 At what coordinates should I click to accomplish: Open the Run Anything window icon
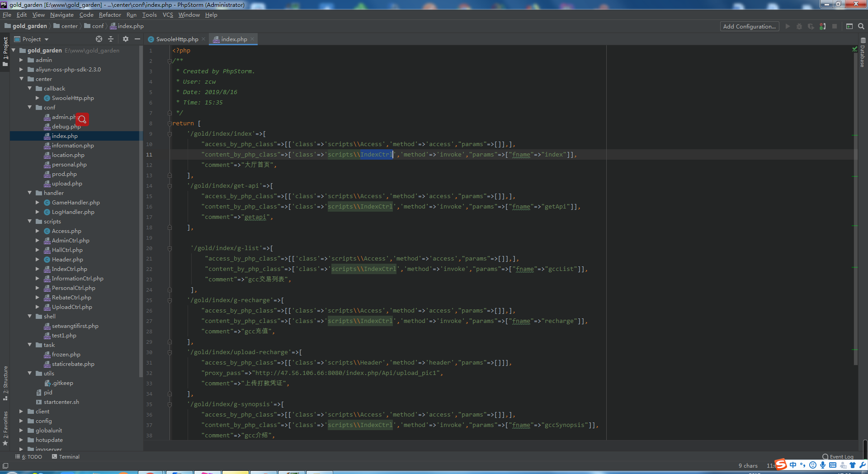849,26
